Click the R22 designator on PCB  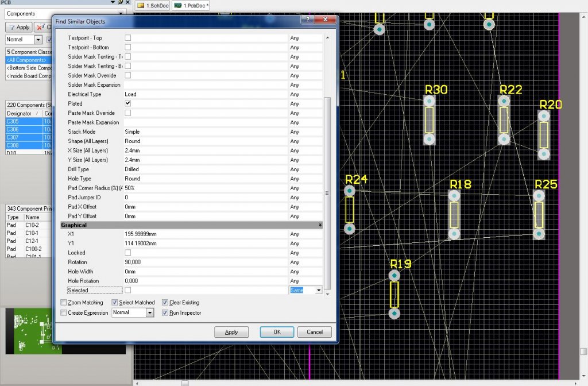[510, 90]
